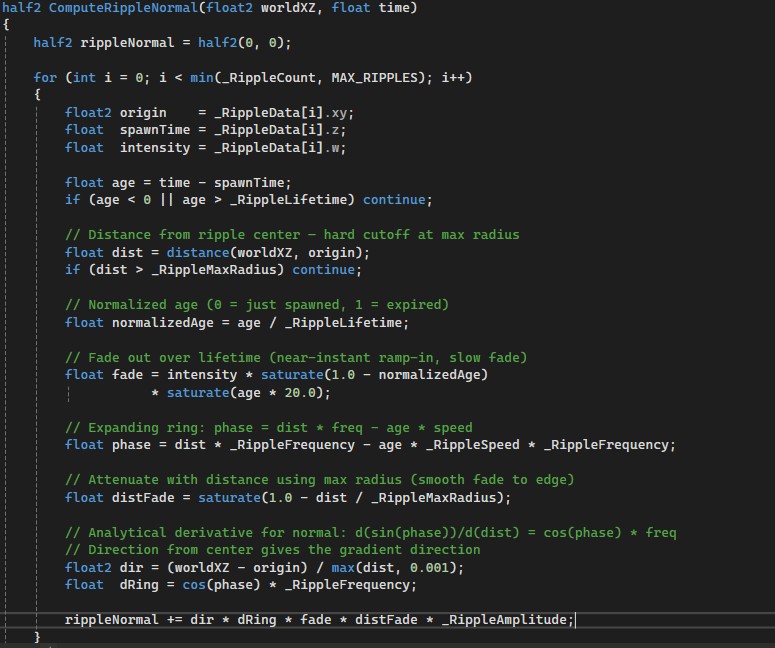Click the 'cos' function call
Image resolution: width=775 pixels, height=648 pixels.
tap(194, 585)
